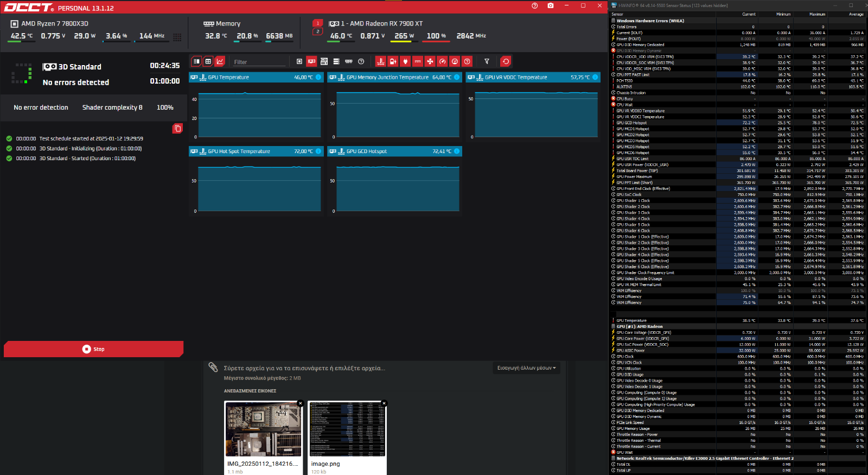Click the paperclip attach files icon
Image resolution: width=868 pixels, height=475 pixels.
point(213,368)
